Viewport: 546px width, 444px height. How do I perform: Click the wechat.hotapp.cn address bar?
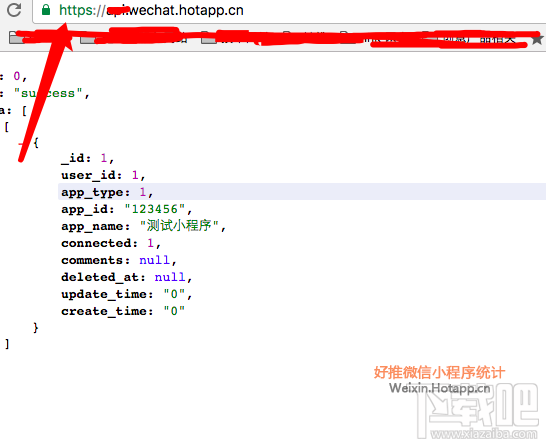click(x=289, y=11)
